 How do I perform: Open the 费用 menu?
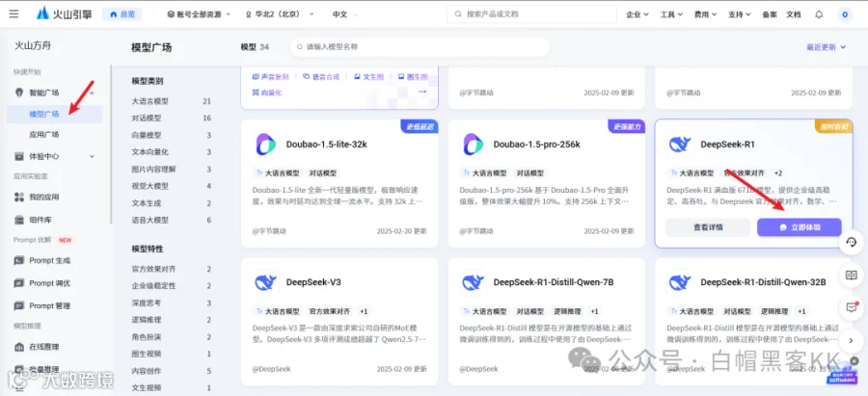coord(705,14)
